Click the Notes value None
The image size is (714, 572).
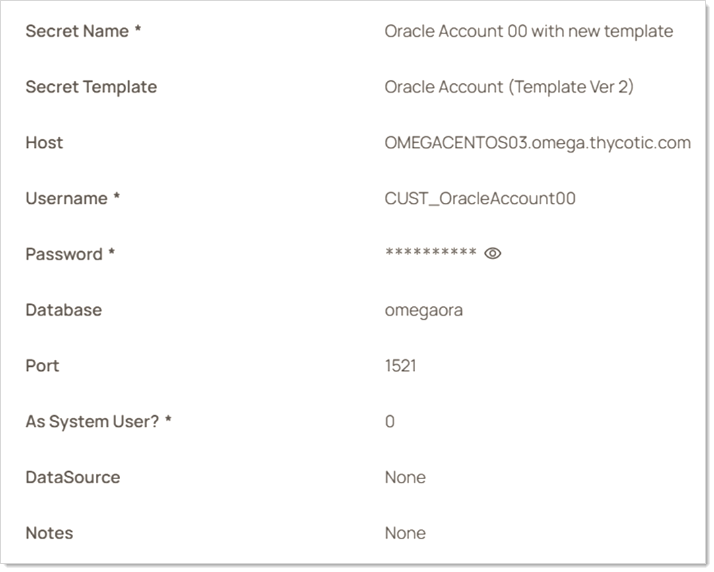(x=405, y=533)
